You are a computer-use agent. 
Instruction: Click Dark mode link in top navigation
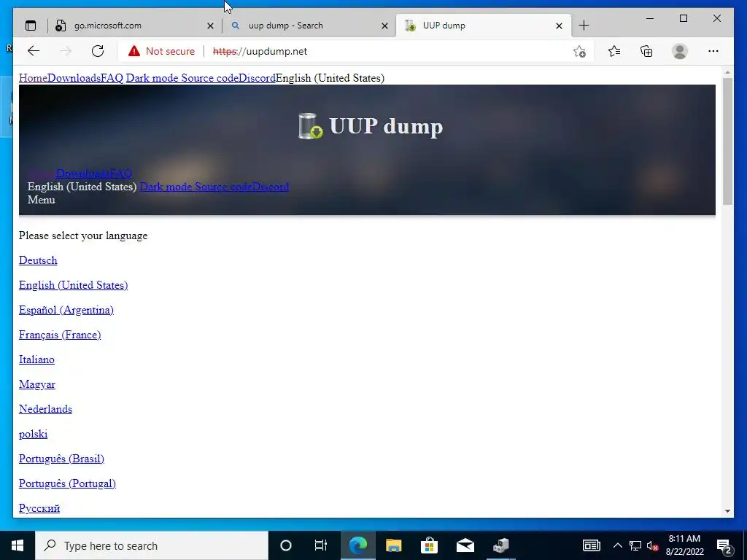152,78
